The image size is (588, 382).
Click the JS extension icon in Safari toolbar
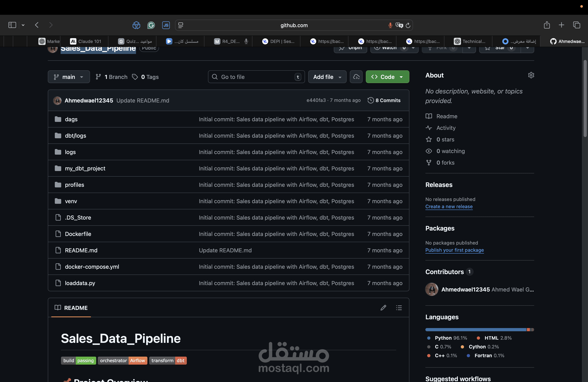166,25
